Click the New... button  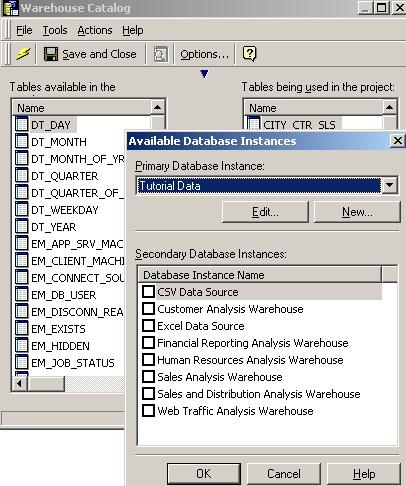click(357, 212)
